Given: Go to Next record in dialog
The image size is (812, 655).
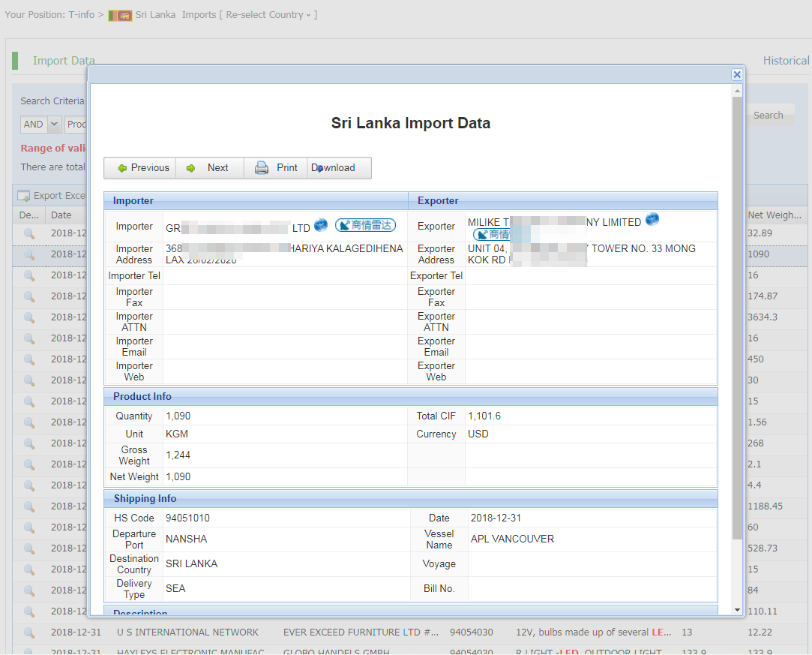Looking at the screenshot, I should click(209, 168).
